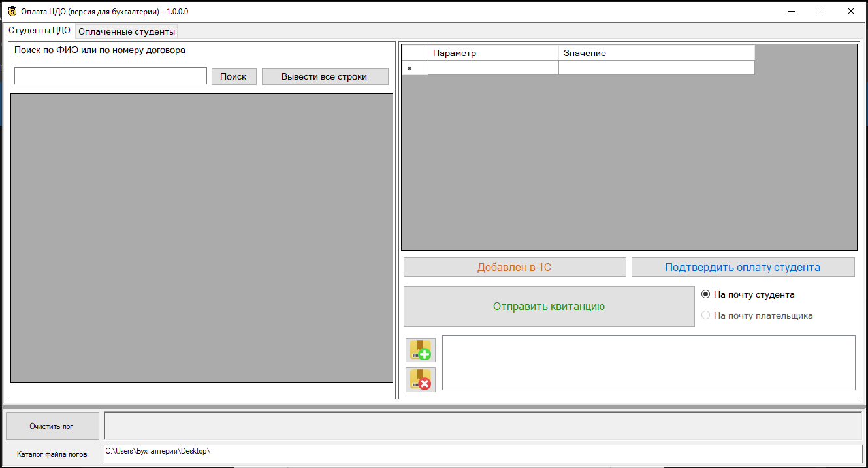The width and height of the screenshot is (868, 468).
Task: Open the 'Студенты ЦДО' tab
Action: tap(39, 31)
